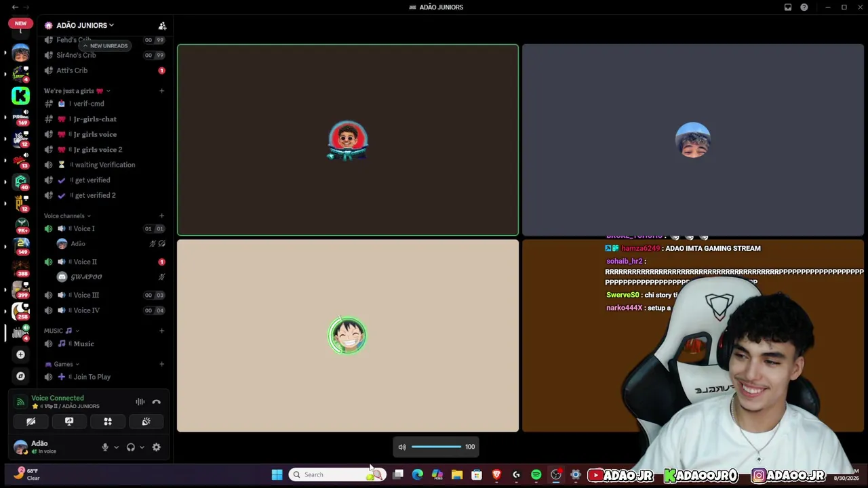Image resolution: width=868 pixels, height=488 pixels.
Task: Open the green K server icon
Action: (20, 96)
